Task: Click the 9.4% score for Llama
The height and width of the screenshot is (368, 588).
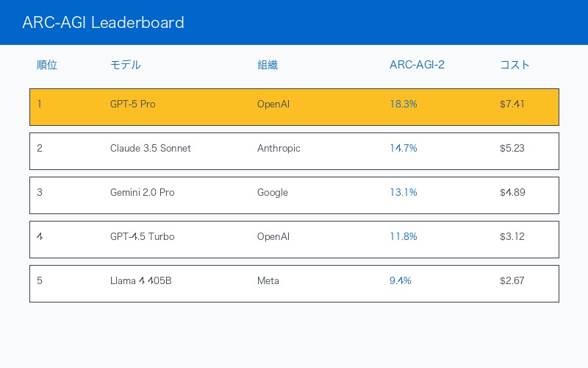Action: (x=401, y=281)
